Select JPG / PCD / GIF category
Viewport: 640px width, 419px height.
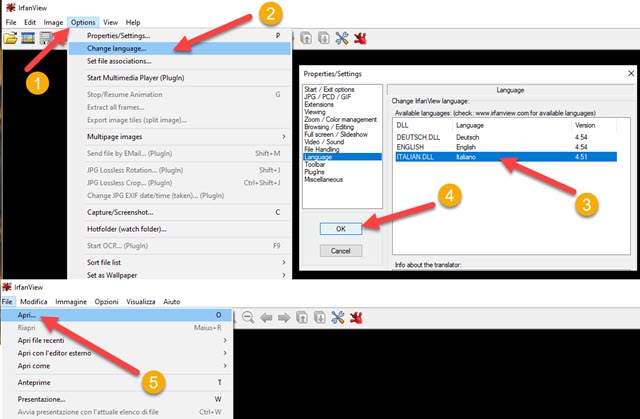(327, 97)
